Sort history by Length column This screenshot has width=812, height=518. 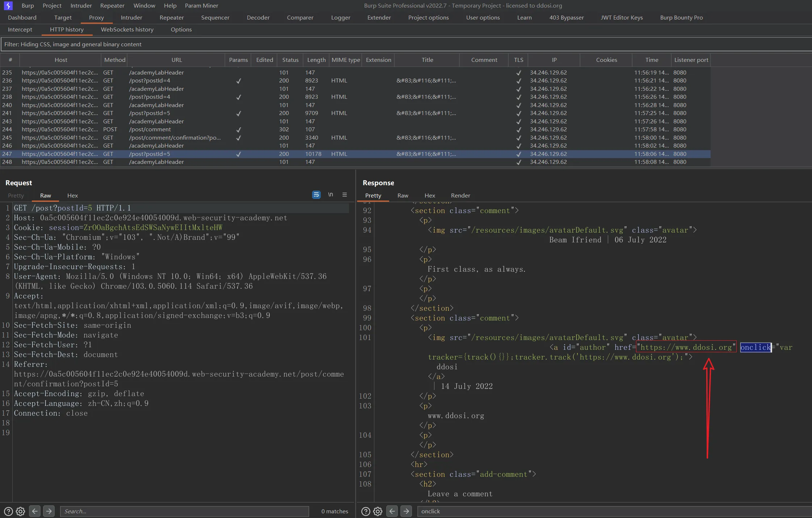(316, 60)
